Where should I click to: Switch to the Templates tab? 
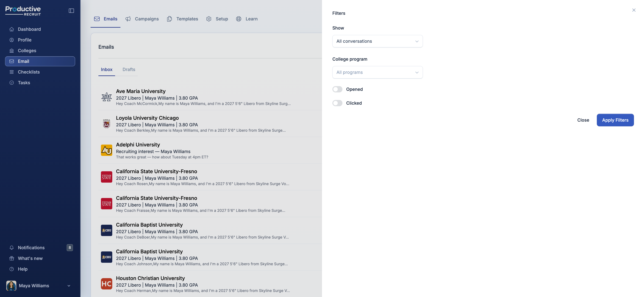point(183,19)
